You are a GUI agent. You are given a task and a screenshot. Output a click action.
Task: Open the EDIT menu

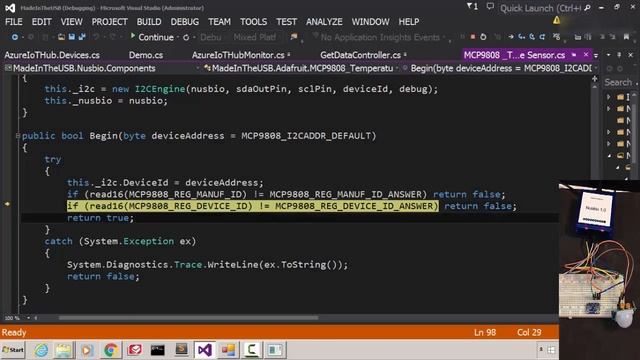[42, 22]
